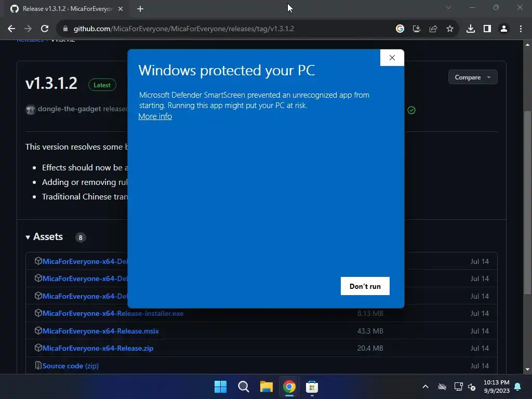This screenshot has width=532, height=399.
Task: Click the package icon beside Release.zip
Action: (38, 348)
